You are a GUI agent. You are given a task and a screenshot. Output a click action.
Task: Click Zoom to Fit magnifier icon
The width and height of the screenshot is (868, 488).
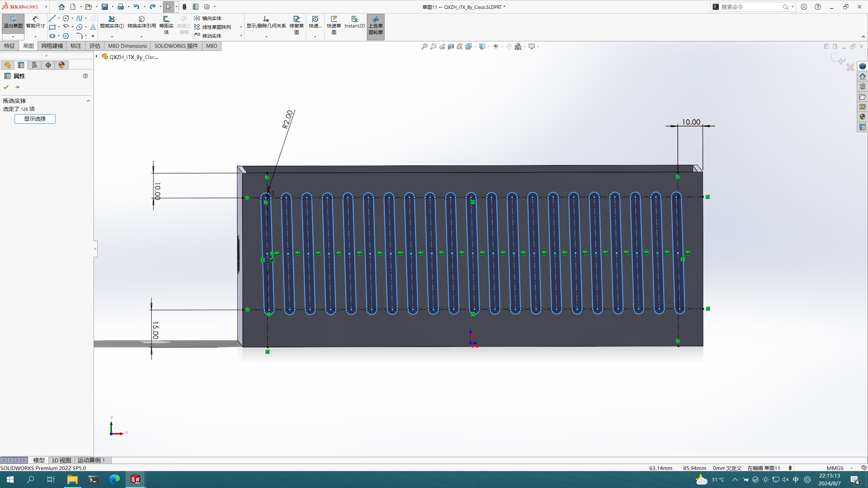(x=424, y=46)
